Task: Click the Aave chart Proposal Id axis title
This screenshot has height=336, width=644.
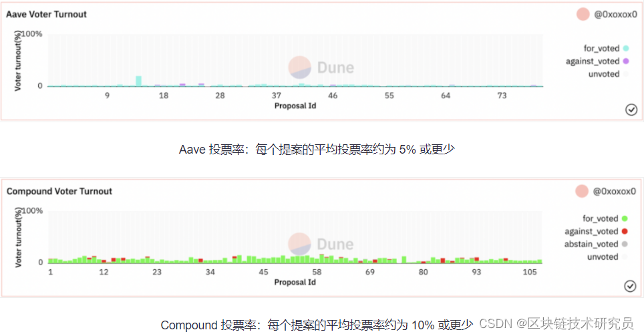Action: point(295,106)
